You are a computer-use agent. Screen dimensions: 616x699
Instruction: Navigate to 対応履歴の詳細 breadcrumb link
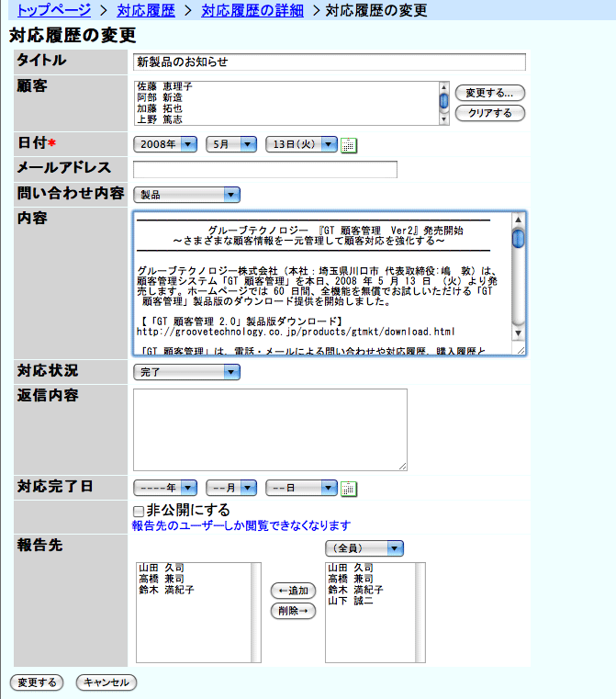tap(252, 10)
